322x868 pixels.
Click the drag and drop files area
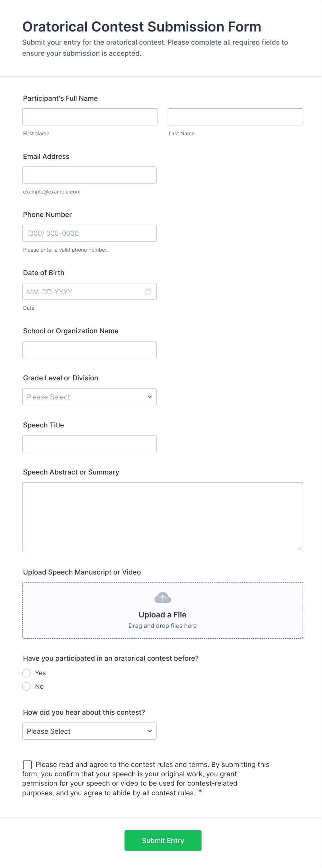[162, 626]
